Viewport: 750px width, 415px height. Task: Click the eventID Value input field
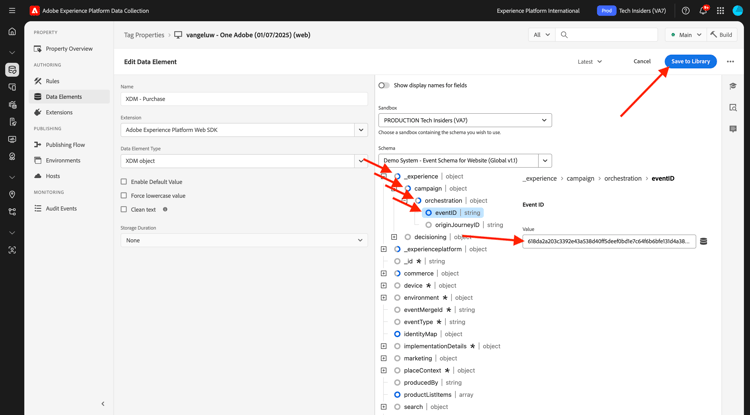(609, 241)
